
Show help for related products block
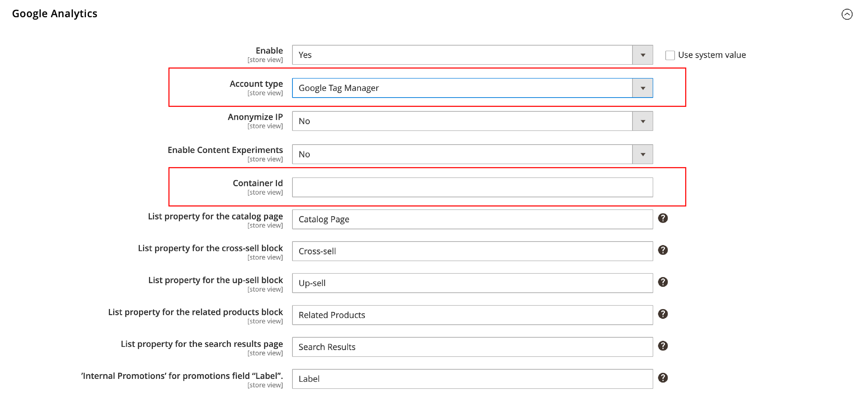coord(663,314)
